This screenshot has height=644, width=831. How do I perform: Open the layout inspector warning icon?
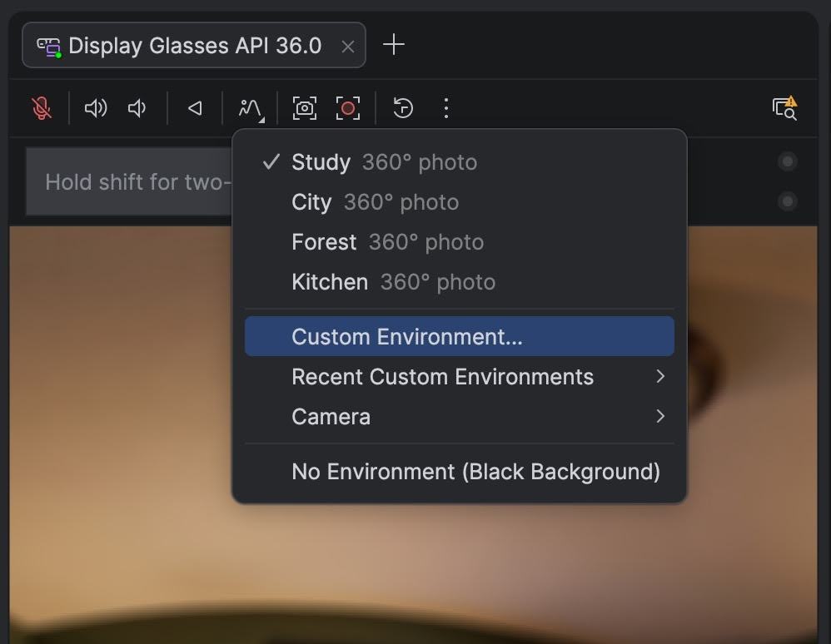point(785,108)
